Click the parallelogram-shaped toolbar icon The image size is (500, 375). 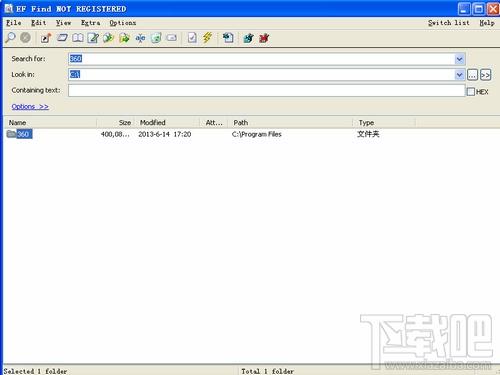click(62, 38)
